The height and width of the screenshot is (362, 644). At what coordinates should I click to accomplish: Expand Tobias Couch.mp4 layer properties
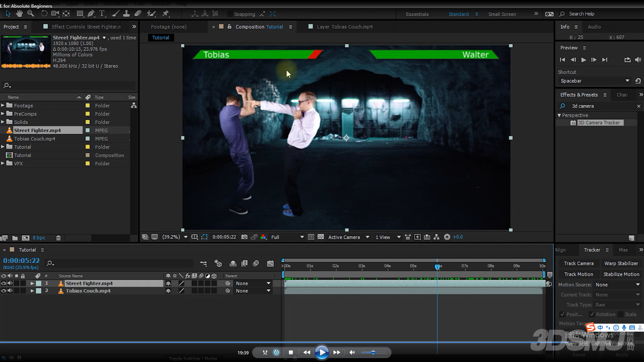click(32, 291)
